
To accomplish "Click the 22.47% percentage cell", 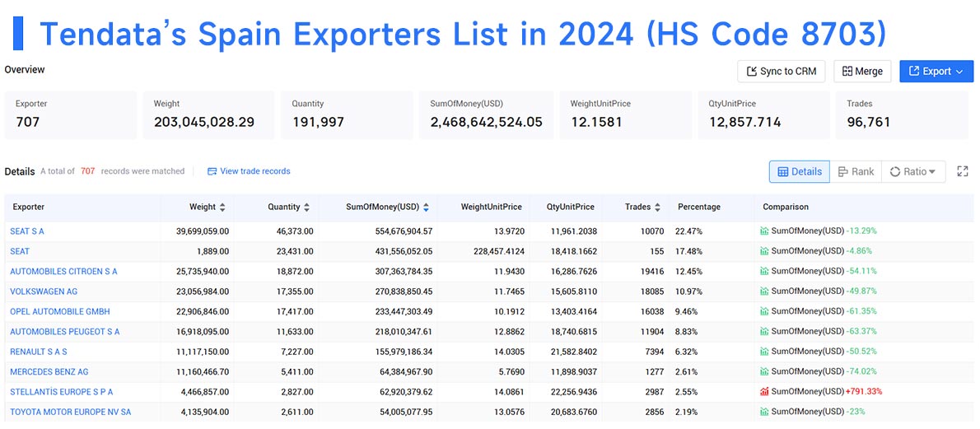I will point(688,231).
